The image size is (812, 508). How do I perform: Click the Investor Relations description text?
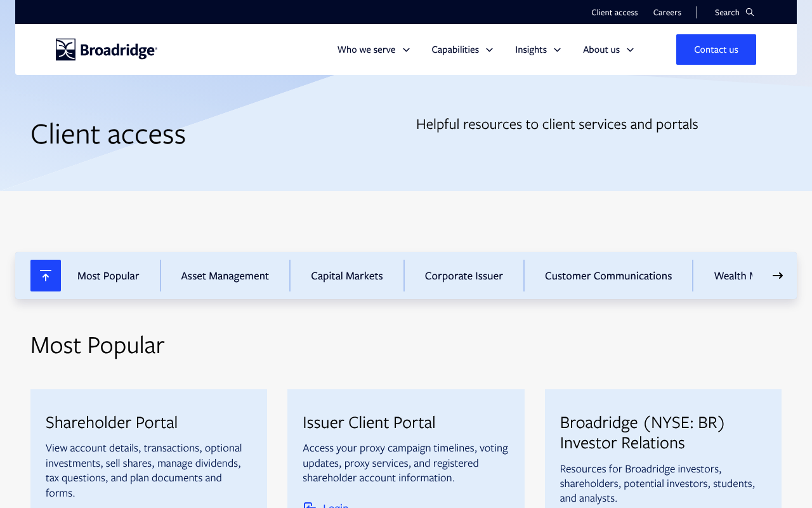pyautogui.click(x=658, y=484)
